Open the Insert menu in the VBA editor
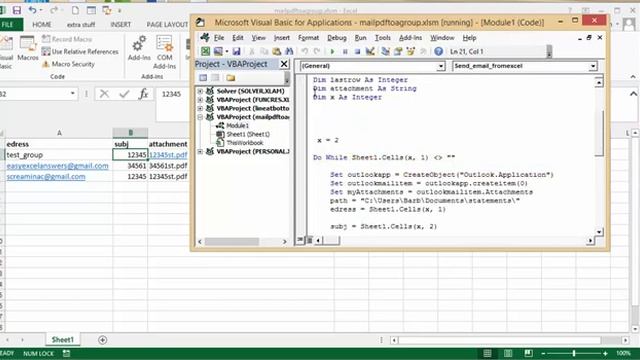640x360 pixels. 282,38
